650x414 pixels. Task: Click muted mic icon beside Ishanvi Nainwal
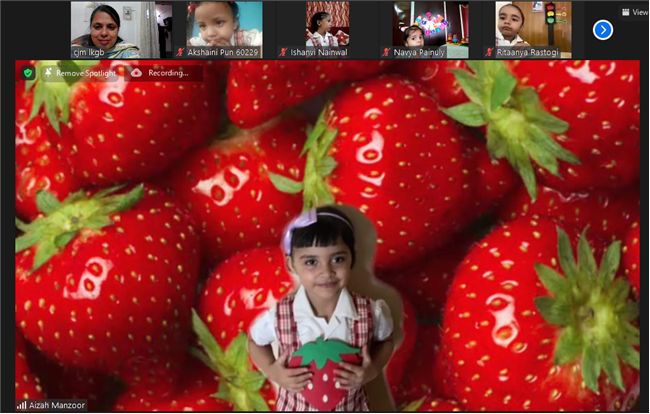283,52
